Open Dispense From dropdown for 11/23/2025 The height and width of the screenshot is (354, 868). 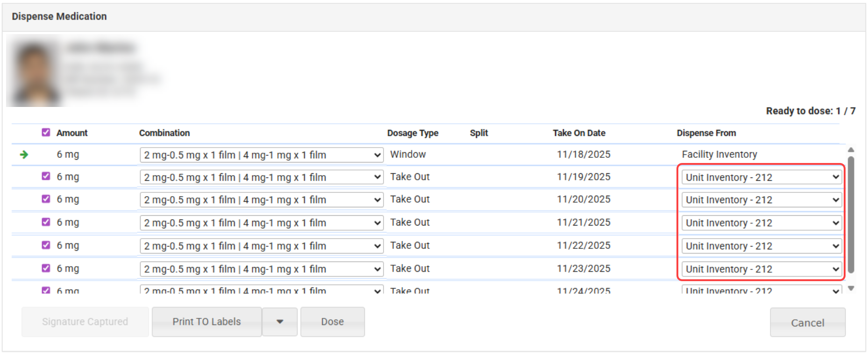[x=761, y=269]
